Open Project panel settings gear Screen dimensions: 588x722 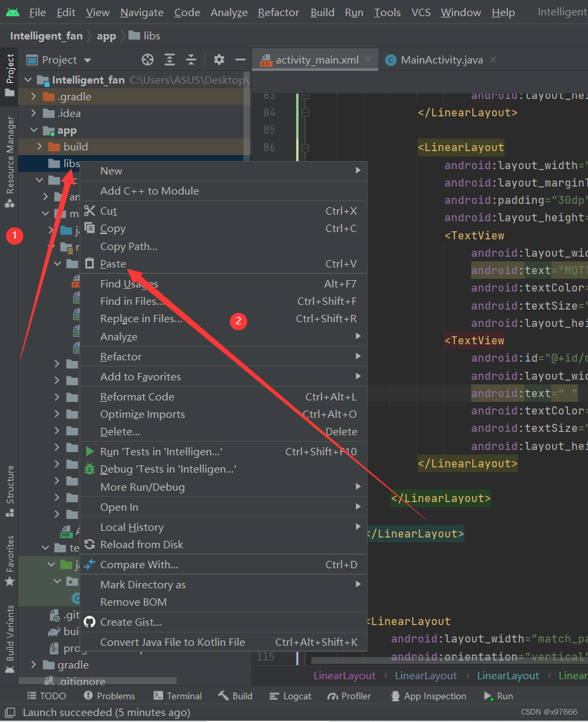coord(219,60)
